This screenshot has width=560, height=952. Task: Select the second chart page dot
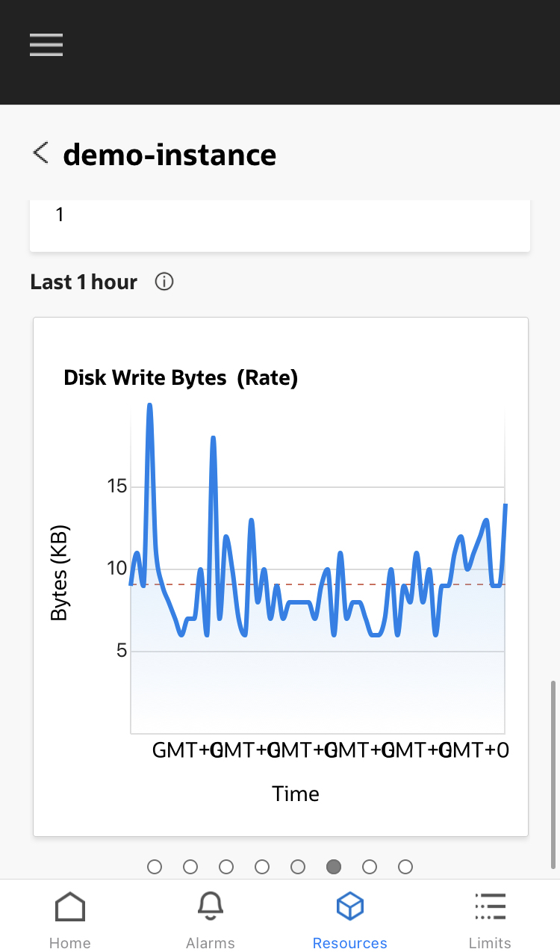point(190,867)
